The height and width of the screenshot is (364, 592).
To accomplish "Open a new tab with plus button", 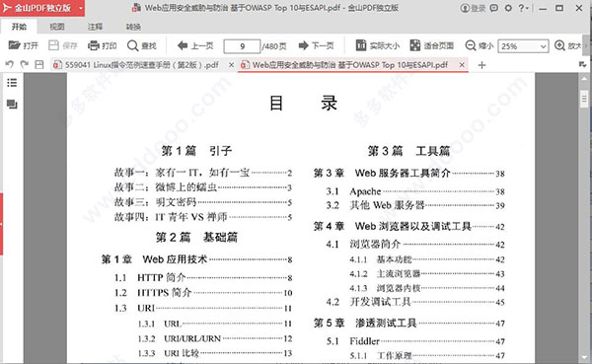I will point(481,65).
